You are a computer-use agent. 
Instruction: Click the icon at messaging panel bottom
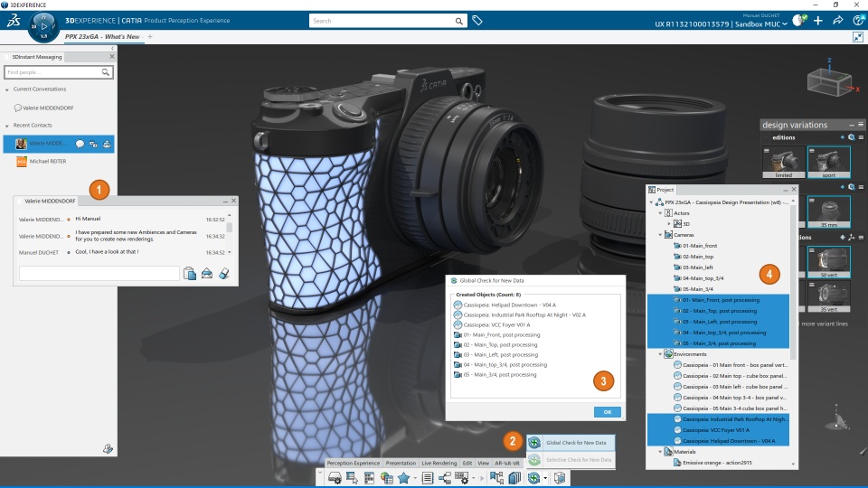click(x=108, y=449)
